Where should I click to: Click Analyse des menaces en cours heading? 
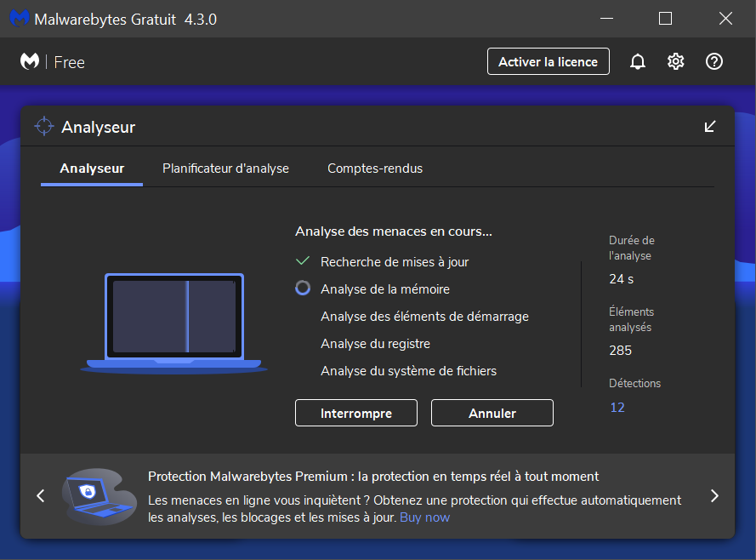[394, 231]
